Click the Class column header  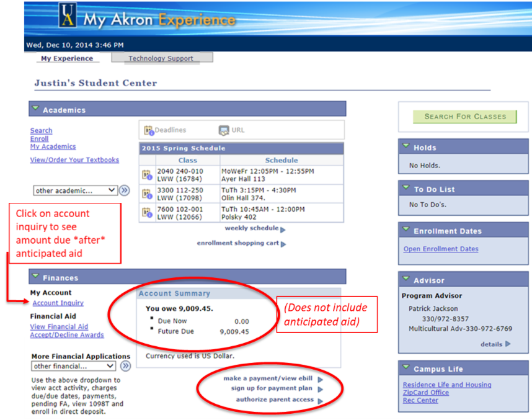tap(188, 160)
